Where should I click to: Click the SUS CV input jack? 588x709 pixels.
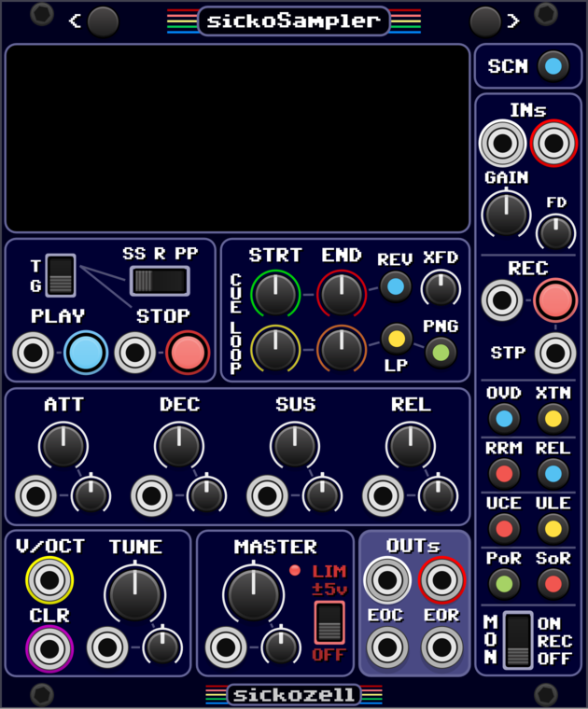(268, 495)
